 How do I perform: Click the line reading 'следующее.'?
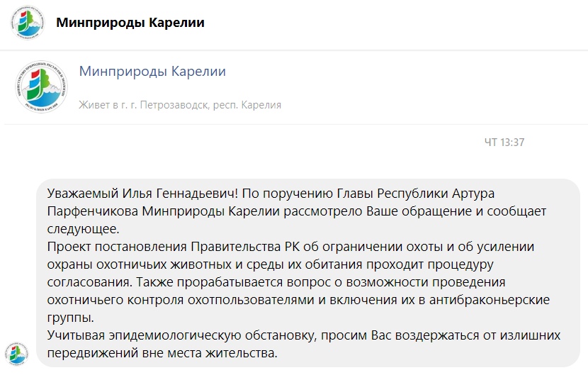84,229
